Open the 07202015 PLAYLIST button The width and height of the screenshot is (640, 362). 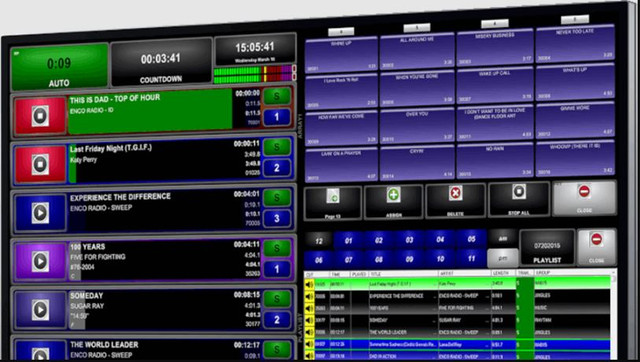[547, 249]
